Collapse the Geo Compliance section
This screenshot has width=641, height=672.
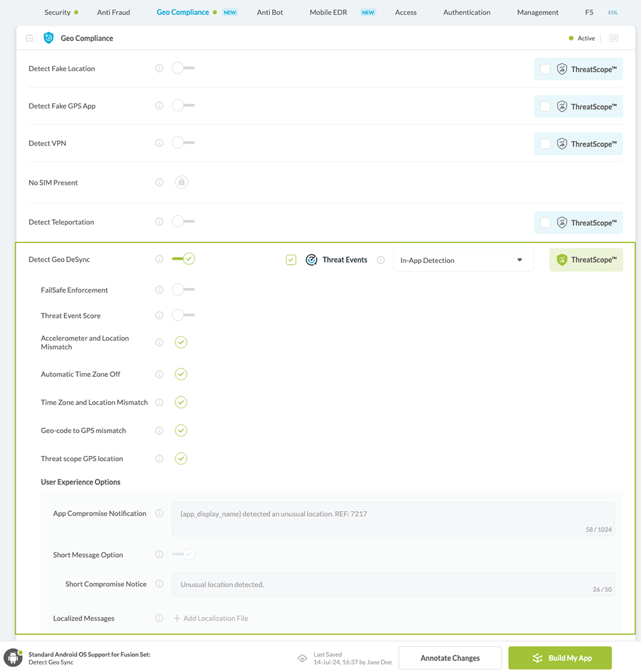click(x=29, y=38)
